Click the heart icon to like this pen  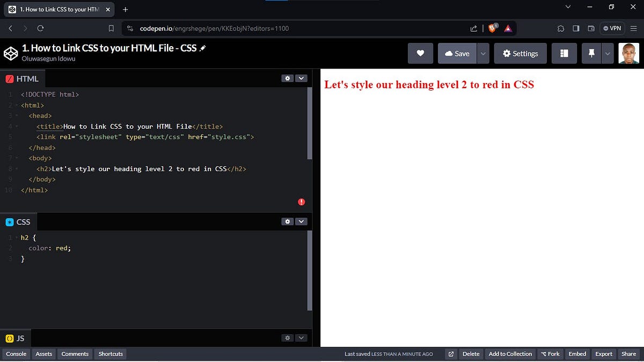[x=420, y=53]
